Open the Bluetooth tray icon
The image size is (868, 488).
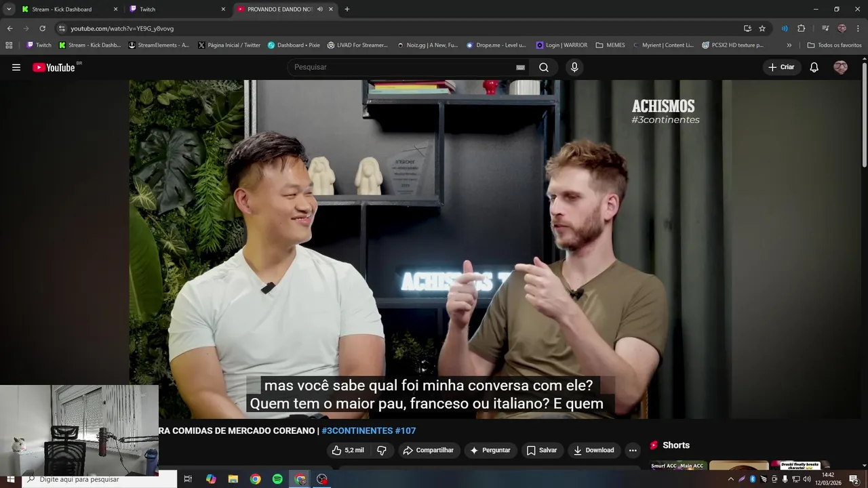click(753, 479)
